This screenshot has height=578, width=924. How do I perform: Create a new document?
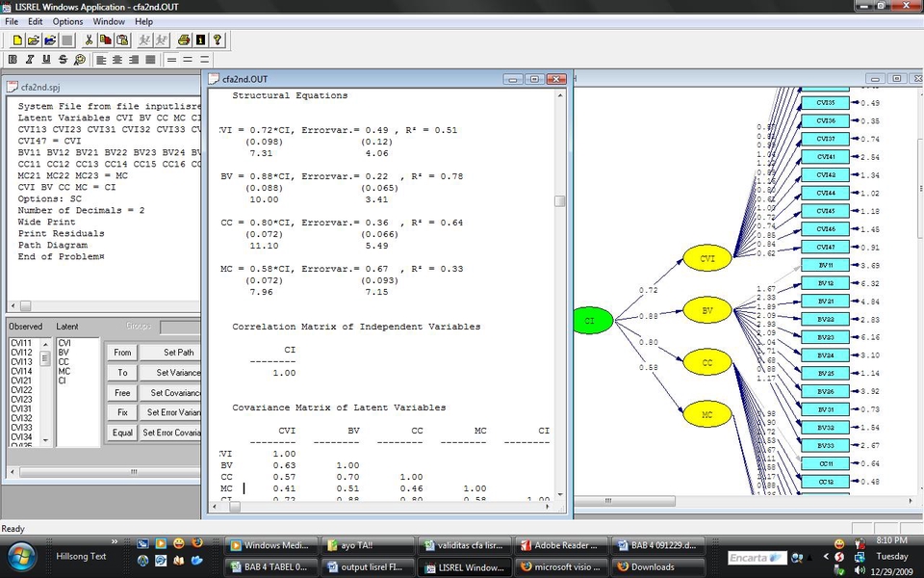point(15,40)
